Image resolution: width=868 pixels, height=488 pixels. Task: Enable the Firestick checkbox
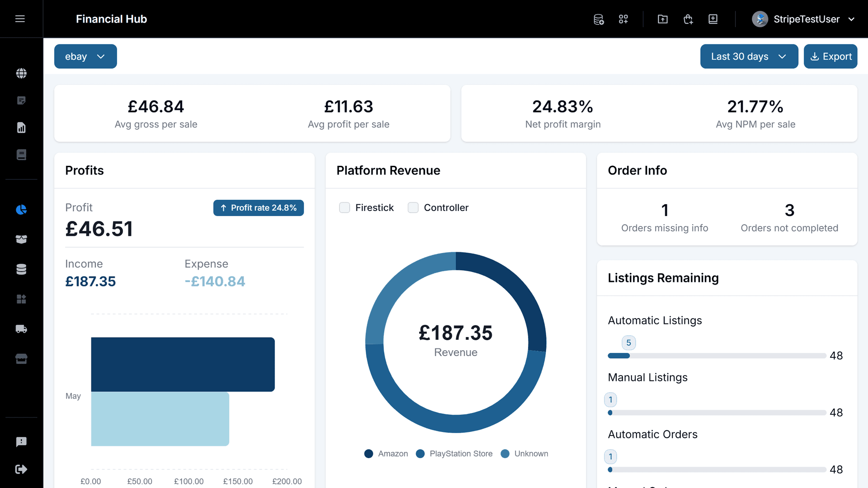[345, 207]
